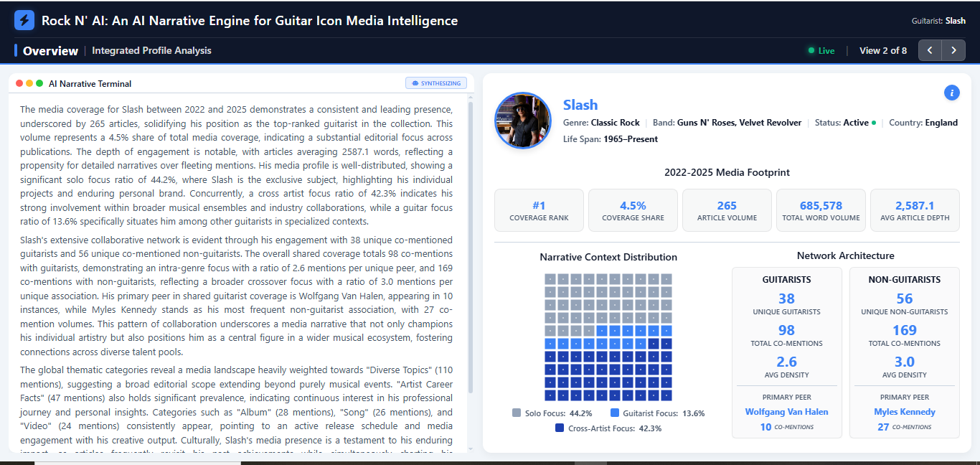Select the Coverage Rank #1 card
Screen dimensions: 980x465
point(539,210)
